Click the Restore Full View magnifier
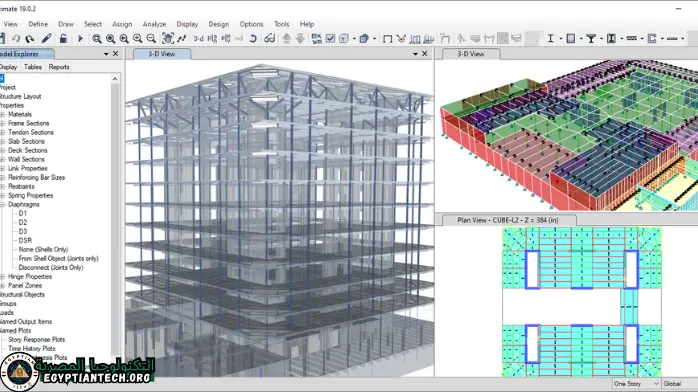Screen dimensions: 698x392 (x=110, y=39)
